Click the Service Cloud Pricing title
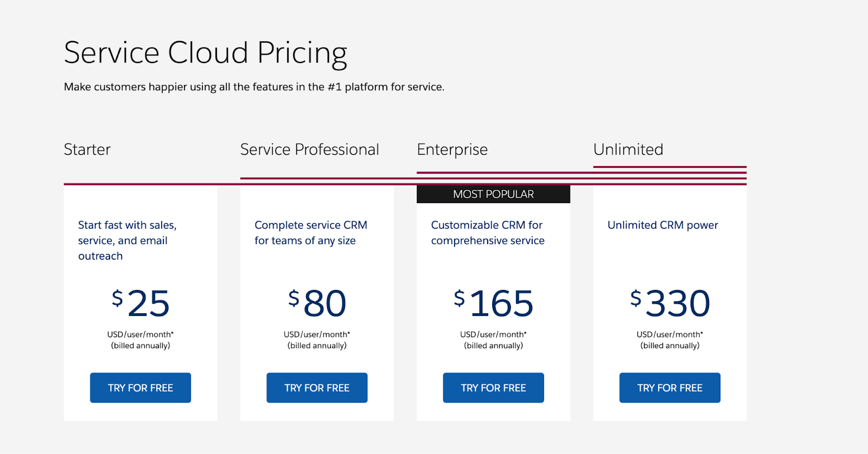868x454 pixels. click(206, 52)
